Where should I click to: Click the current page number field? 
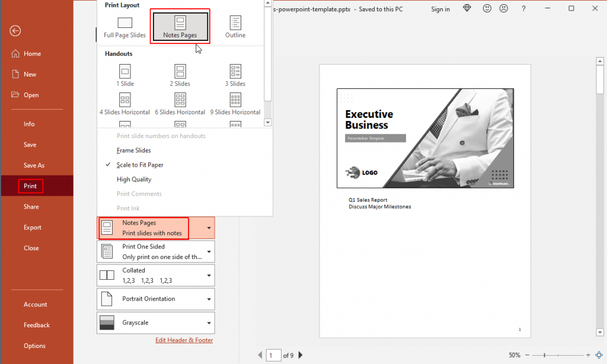pos(274,355)
